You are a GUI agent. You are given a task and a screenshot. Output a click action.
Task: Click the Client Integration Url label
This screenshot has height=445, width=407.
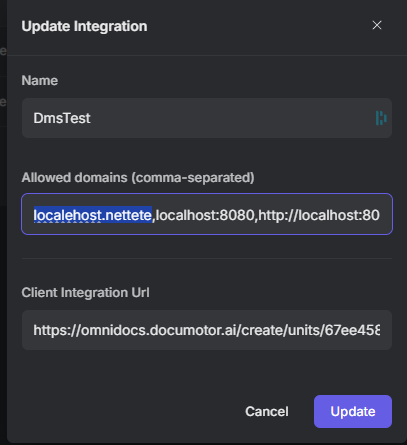[x=85, y=292]
